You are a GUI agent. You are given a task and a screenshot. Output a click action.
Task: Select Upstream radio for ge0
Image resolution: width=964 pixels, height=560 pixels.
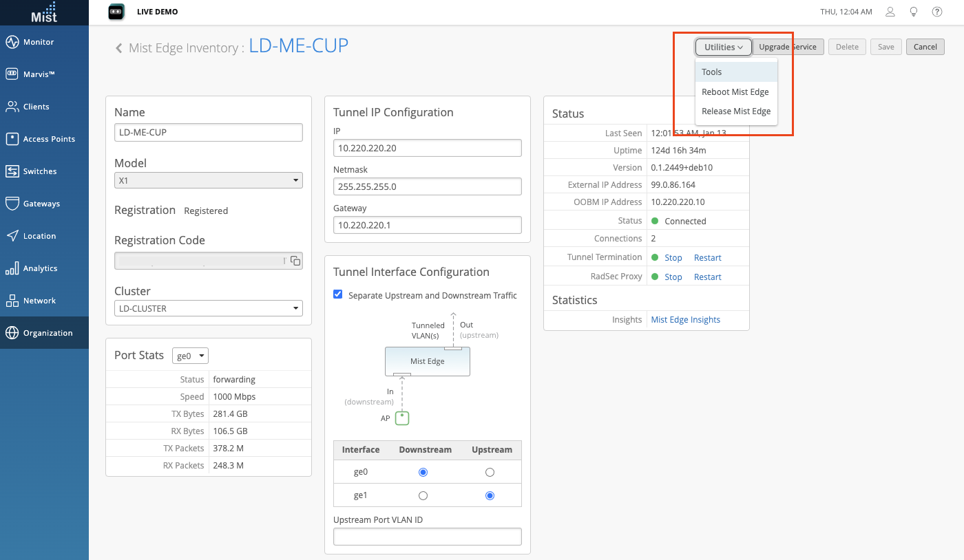pyautogui.click(x=490, y=472)
